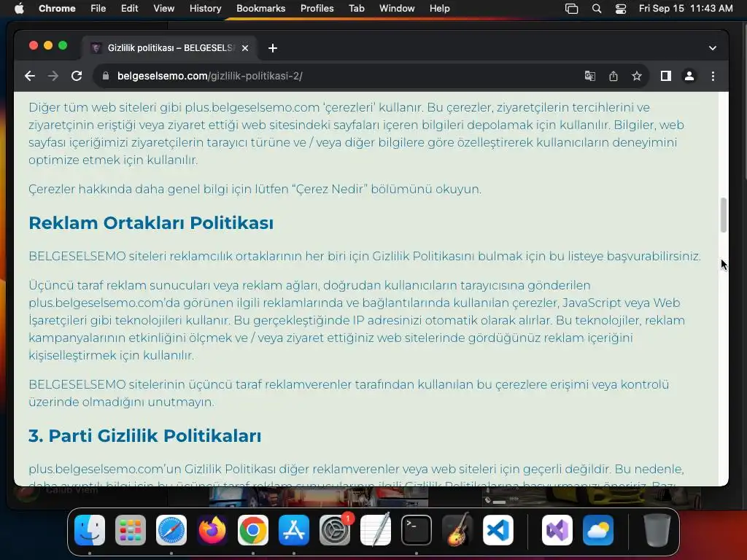Launch Firefox from the Dock
This screenshot has height=560, width=747.
[212, 530]
